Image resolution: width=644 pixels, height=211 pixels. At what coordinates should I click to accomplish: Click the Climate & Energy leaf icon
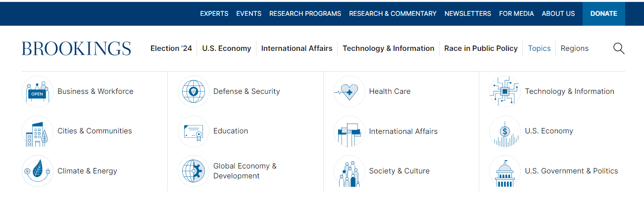38,171
